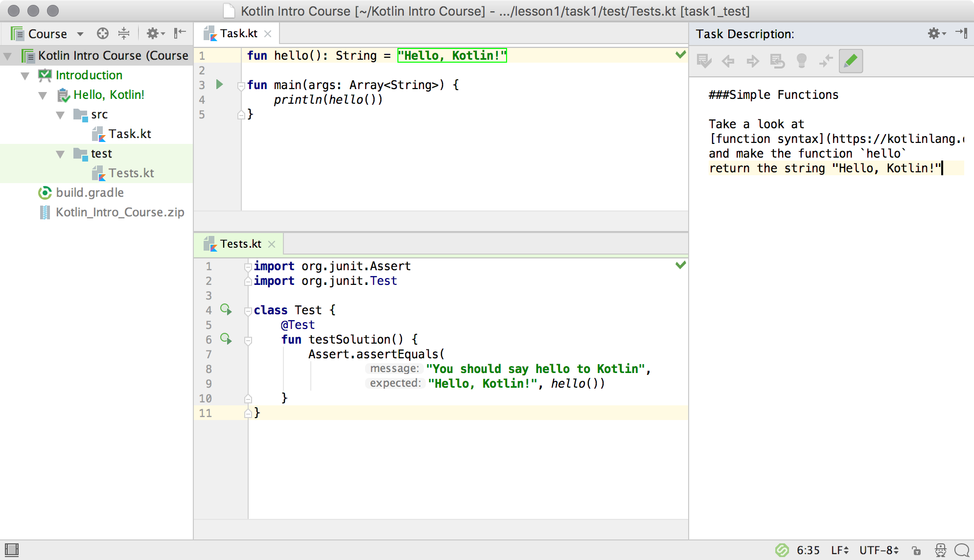The height and width of the screenshot is (560, 974).
Task: Close the Task.kt editor tab
Action: point(268,34)
